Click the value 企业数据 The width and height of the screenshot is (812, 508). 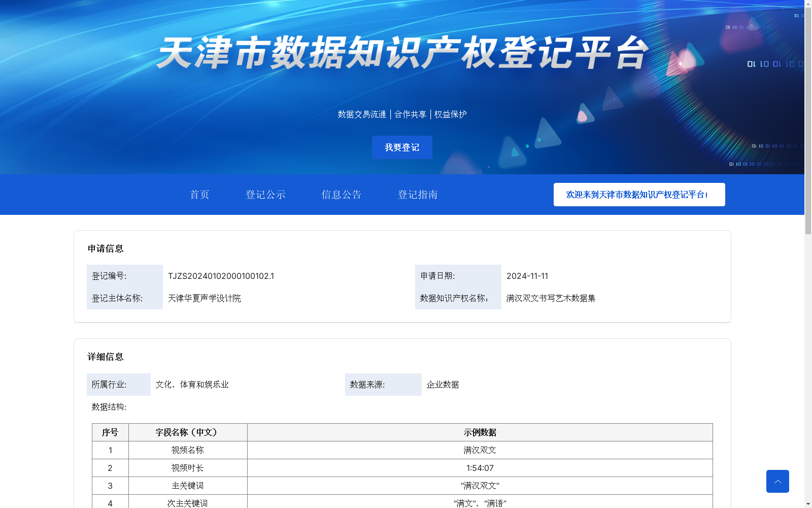443,385
